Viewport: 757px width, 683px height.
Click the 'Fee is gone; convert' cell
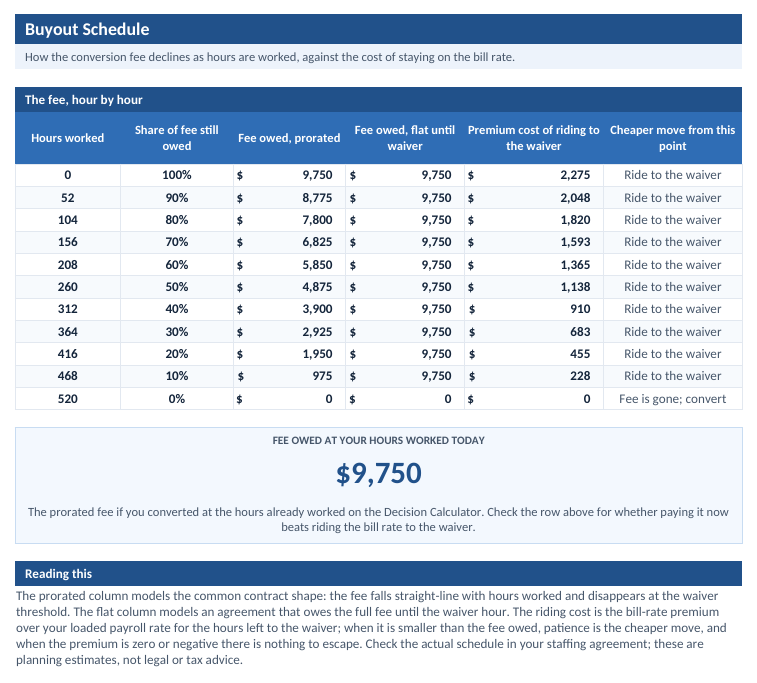click(x=673, y=399)
